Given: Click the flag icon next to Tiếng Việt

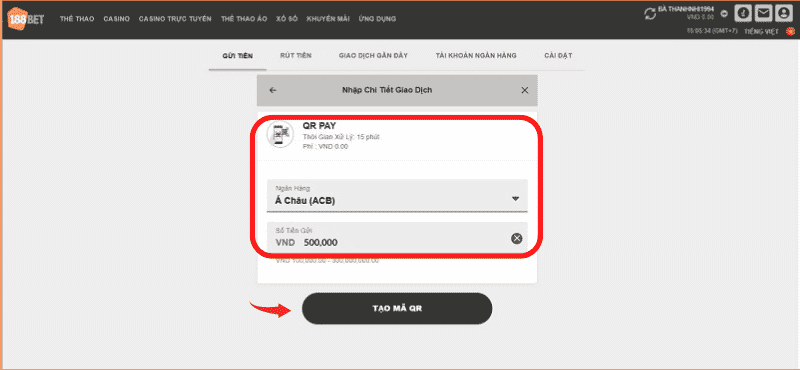Looking at the screenshot, I should tap(790, 32).
